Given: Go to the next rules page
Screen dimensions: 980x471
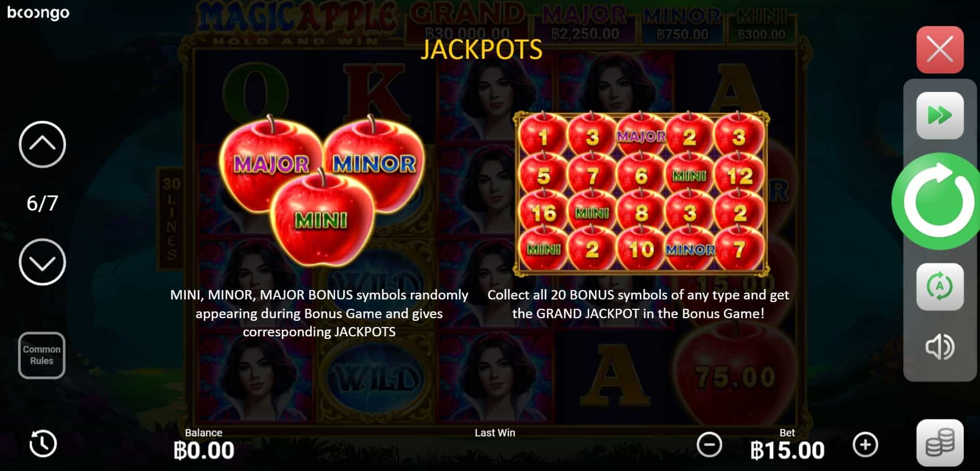Looking at the screenshot, I should coord(42,261).
